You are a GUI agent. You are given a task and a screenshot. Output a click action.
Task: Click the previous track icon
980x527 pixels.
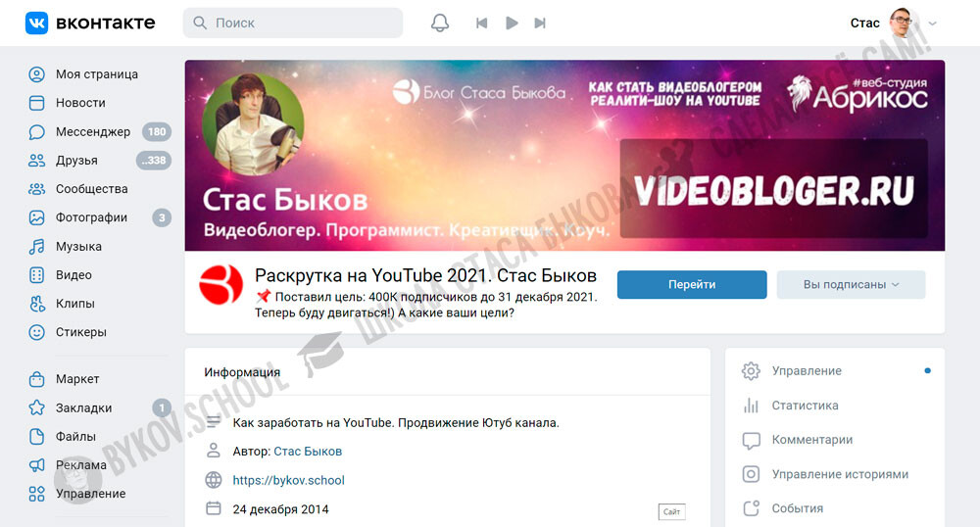[481, 23]
